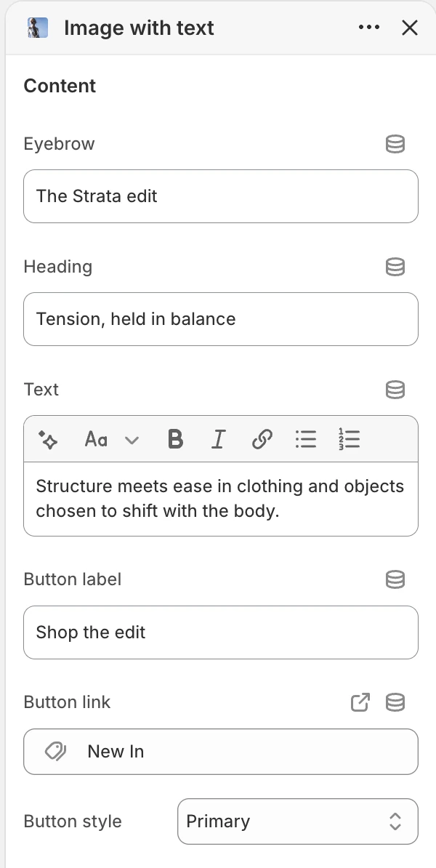
Task: Connect dynamic source for Text field
Action: pyautogui.click(x=395, y=390)
